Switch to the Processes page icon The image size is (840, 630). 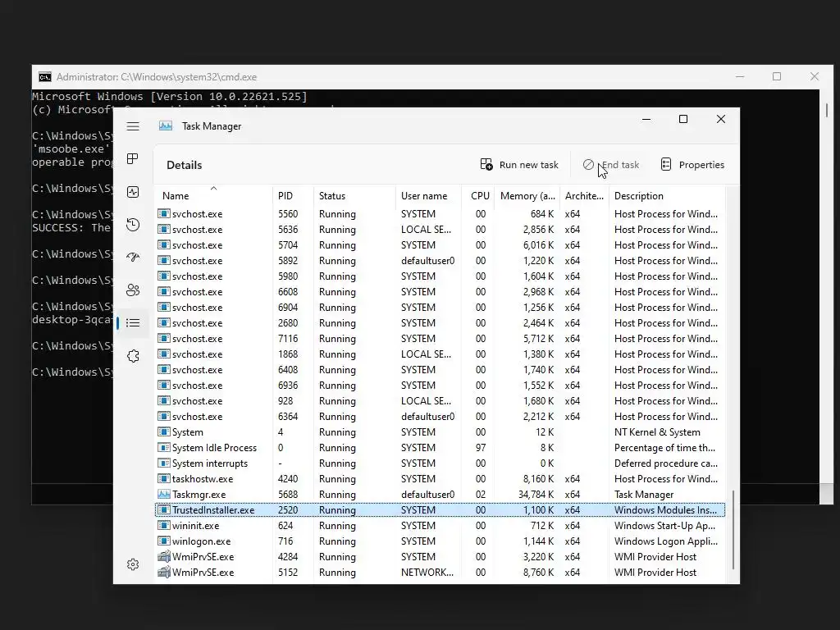[133, 159]
